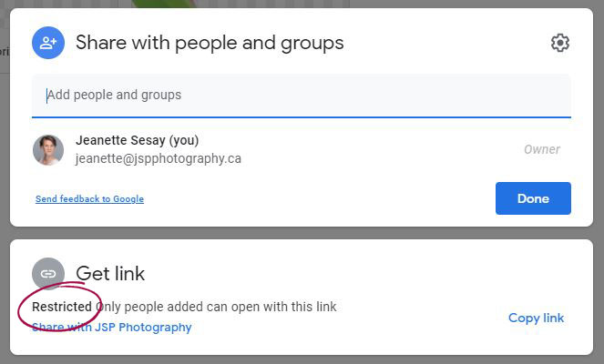Focus the Add people and groups field

(x=302, y=96)
